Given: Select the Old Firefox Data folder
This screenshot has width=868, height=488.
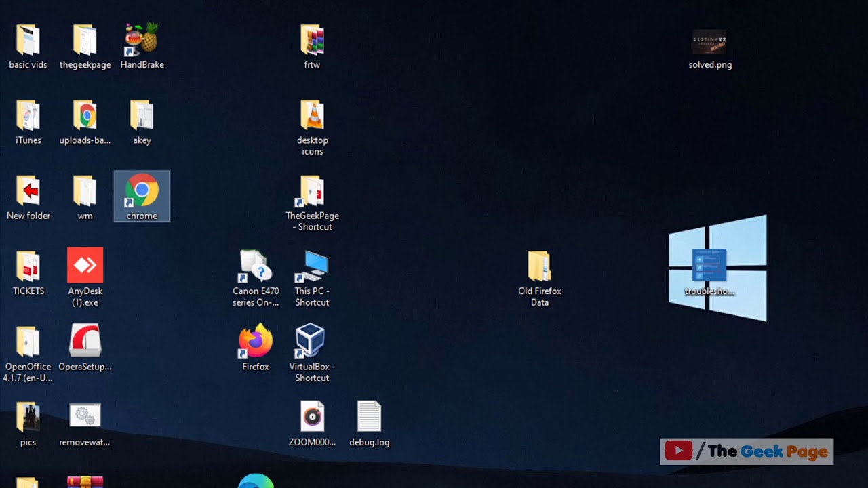Looking at the screenshot, I should tap(540, 266).
